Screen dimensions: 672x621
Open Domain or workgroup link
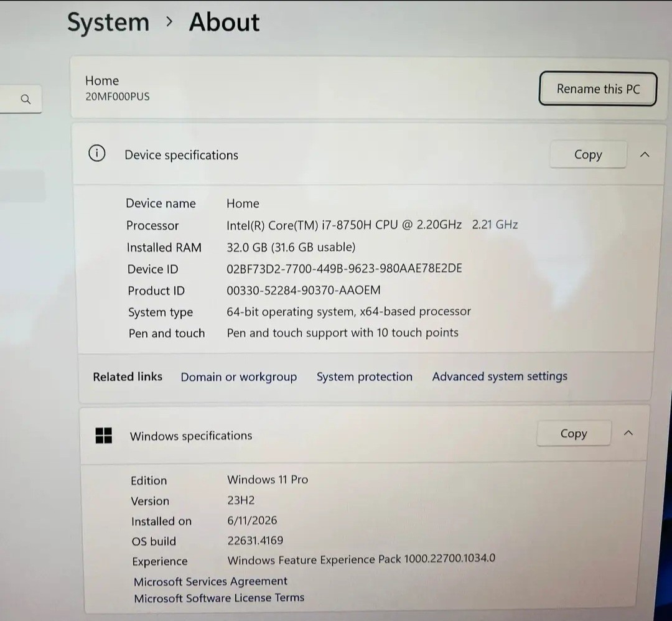click(x=239, y=376)
